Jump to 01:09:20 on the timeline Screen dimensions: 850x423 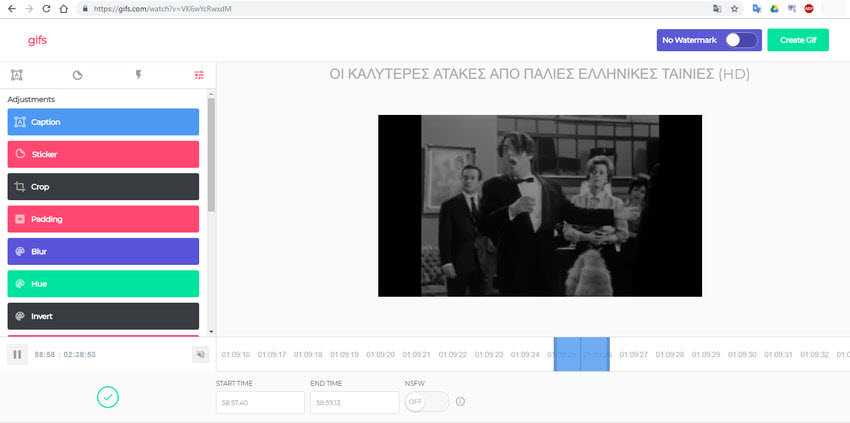pyautogui.click(x=381, y=355)
